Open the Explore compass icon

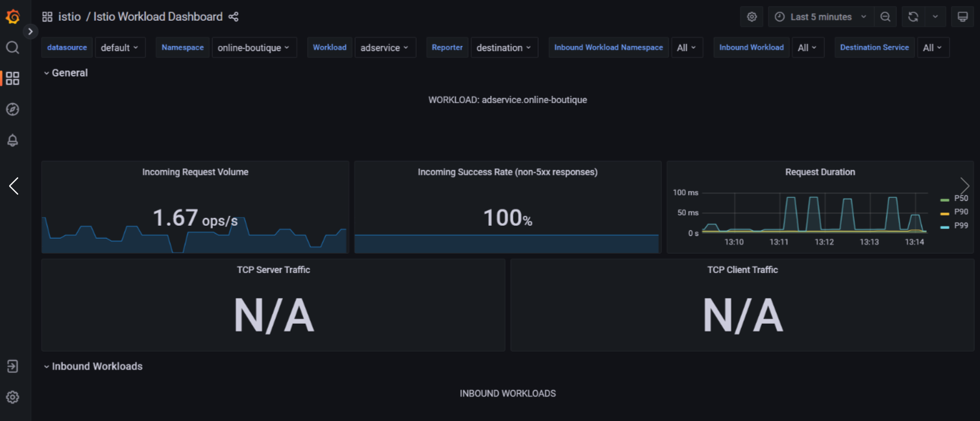point(12,109)
